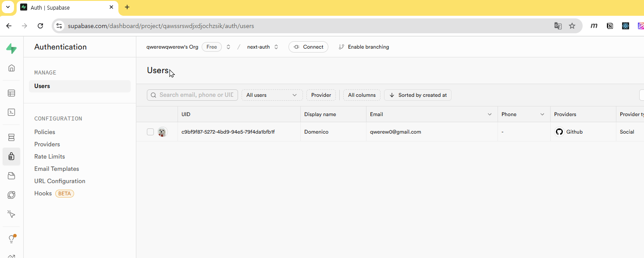Open Rate Limits settings
Viewport: 644px width, 258px height.
point(50,156)
